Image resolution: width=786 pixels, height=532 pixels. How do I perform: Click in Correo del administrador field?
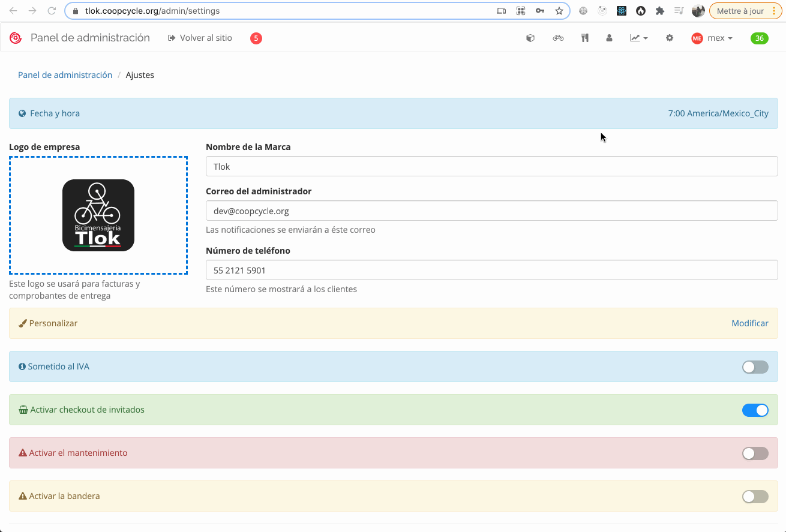click(x=492, y=211)
